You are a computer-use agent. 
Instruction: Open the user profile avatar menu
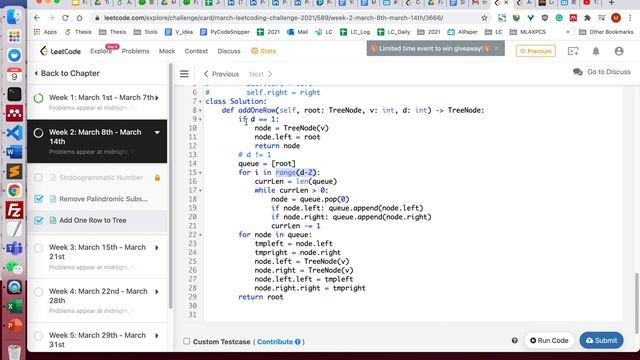coord(619,51)
